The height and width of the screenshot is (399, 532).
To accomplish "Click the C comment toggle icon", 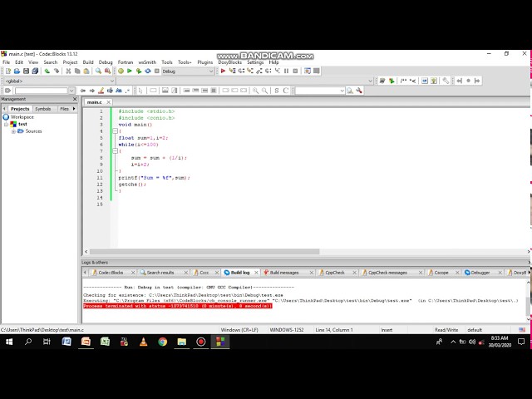I will (286, 91).
